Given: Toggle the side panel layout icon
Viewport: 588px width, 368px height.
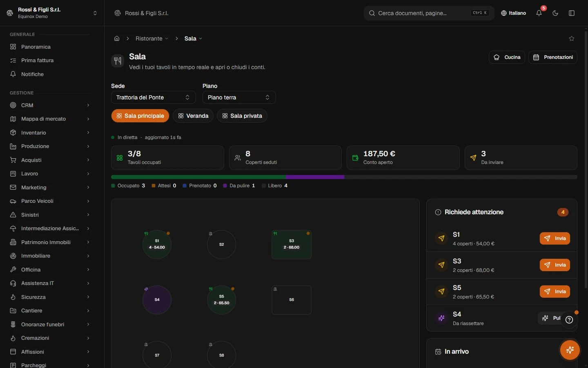Looking at the screenshot, I should coord(572,13).
